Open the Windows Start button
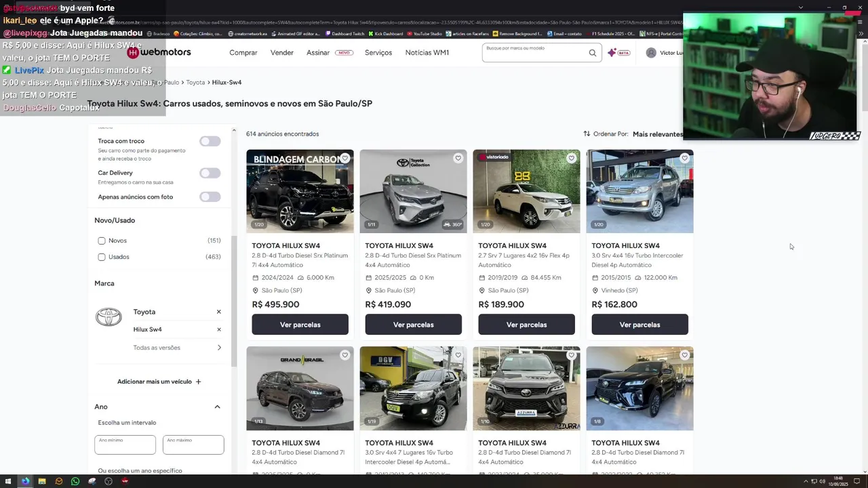The width and height of the screenshot is (868, 488). click(9, 481)
